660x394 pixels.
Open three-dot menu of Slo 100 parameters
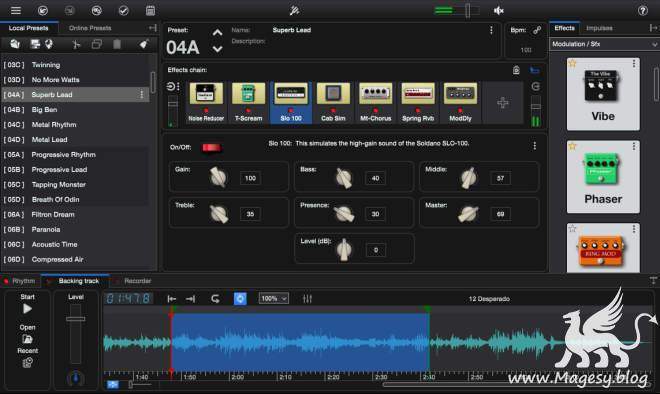pyautogui.click(x=535, y=146)
